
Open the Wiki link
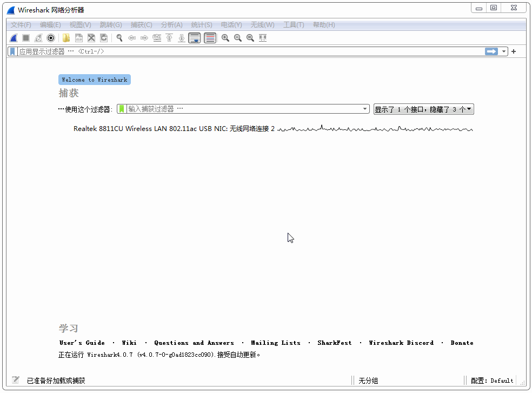(129, 343)
